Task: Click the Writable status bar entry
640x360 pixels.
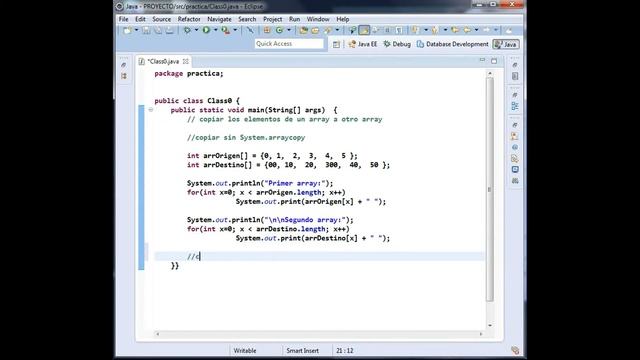Action: tap(245, 351)
